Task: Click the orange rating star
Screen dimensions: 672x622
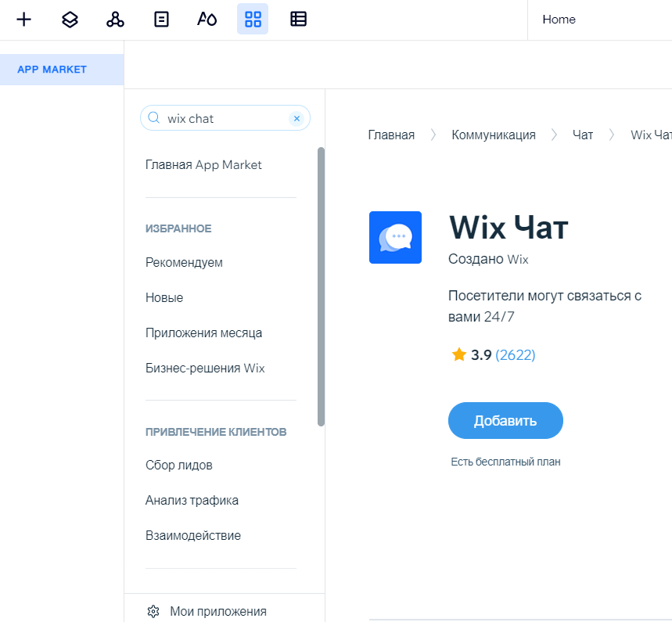Action: tap(459, 354)
